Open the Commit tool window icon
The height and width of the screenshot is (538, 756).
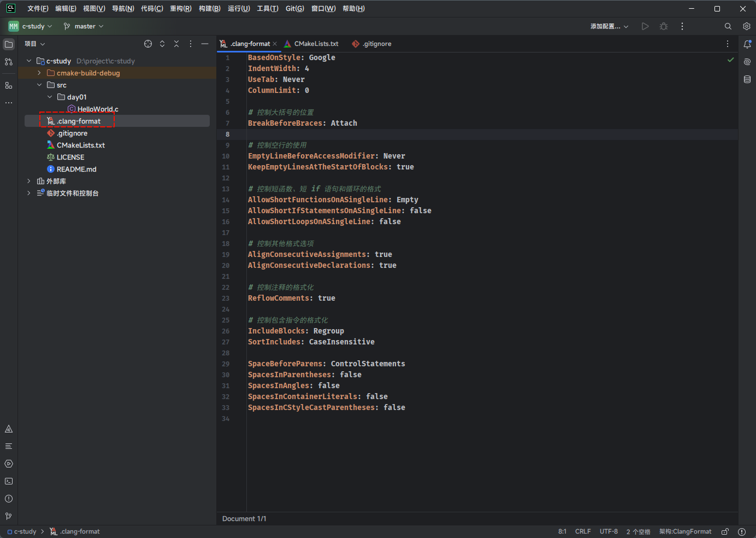click(9, 62)
